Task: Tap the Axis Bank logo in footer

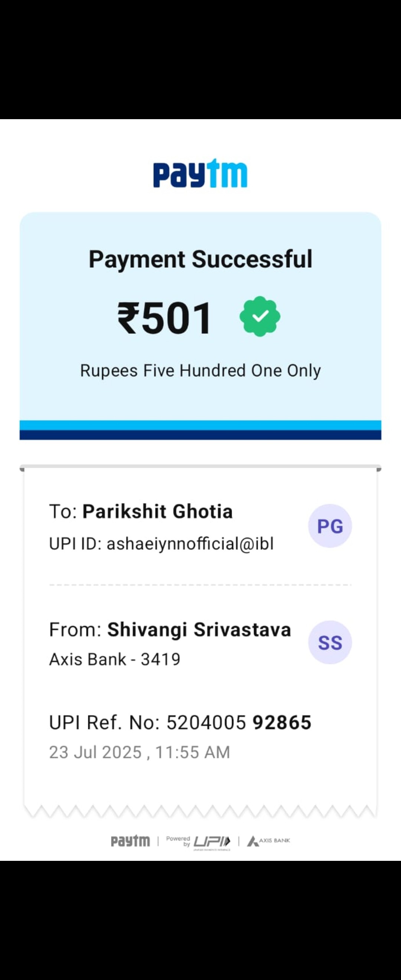Action: 268,841
